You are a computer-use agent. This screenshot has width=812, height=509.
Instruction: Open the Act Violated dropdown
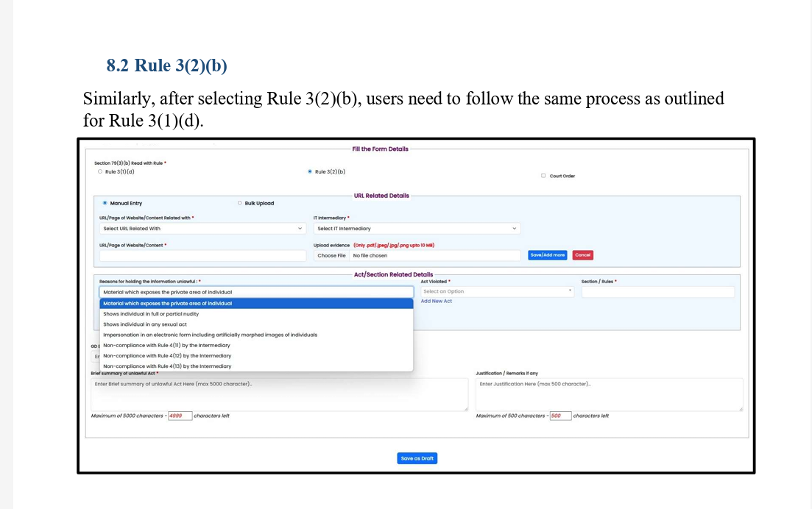[x=498, y=292]
